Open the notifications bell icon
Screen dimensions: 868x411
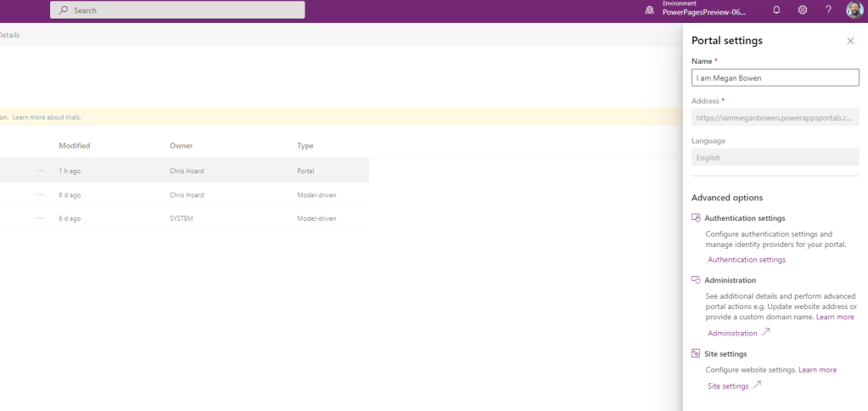tap(776, 10)
